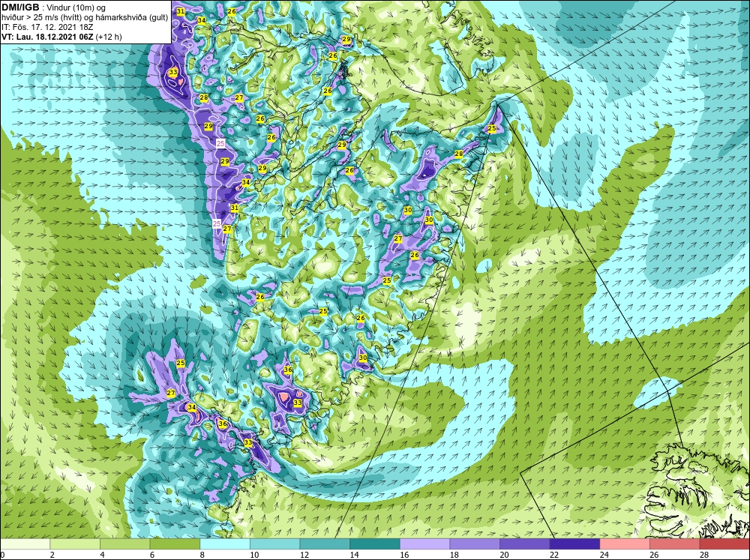
Task: Click the 2–4 m/s light green legend swatch
Action: [x=75, y=544]
